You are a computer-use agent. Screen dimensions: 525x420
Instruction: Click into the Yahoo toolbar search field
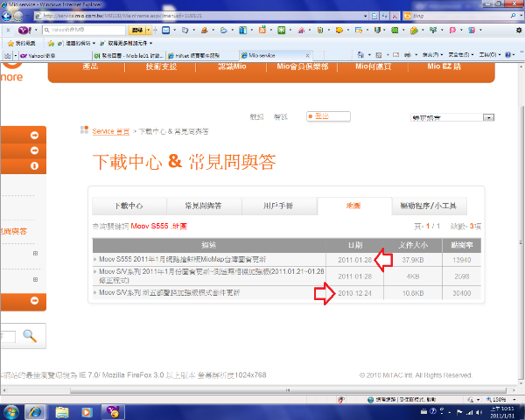coord(85,30)
